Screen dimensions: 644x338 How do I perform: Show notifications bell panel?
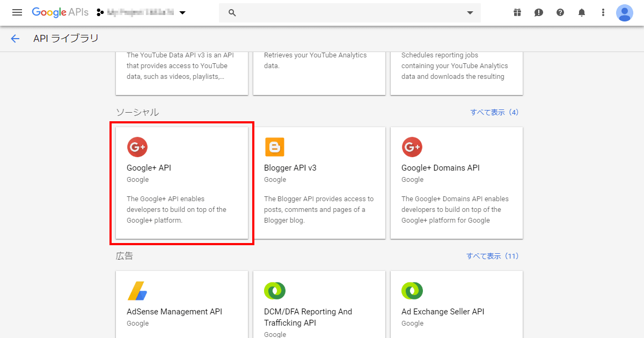point(582,13)
